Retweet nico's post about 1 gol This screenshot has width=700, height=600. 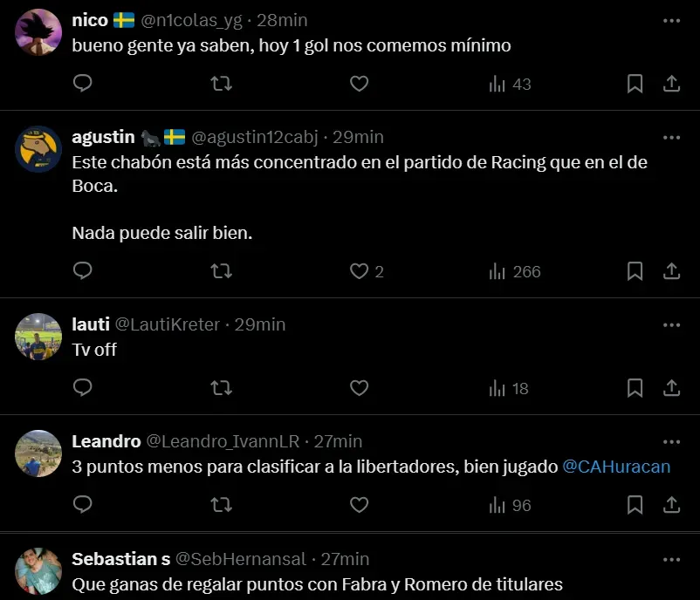pyautogui.click(x=222, y=84)
